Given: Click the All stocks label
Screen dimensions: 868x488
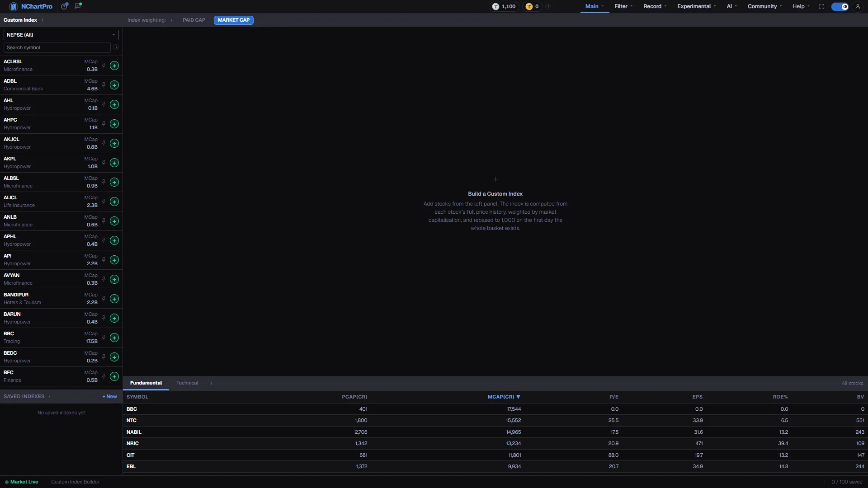Looking at the screenshot, I should tap(852, 383).
